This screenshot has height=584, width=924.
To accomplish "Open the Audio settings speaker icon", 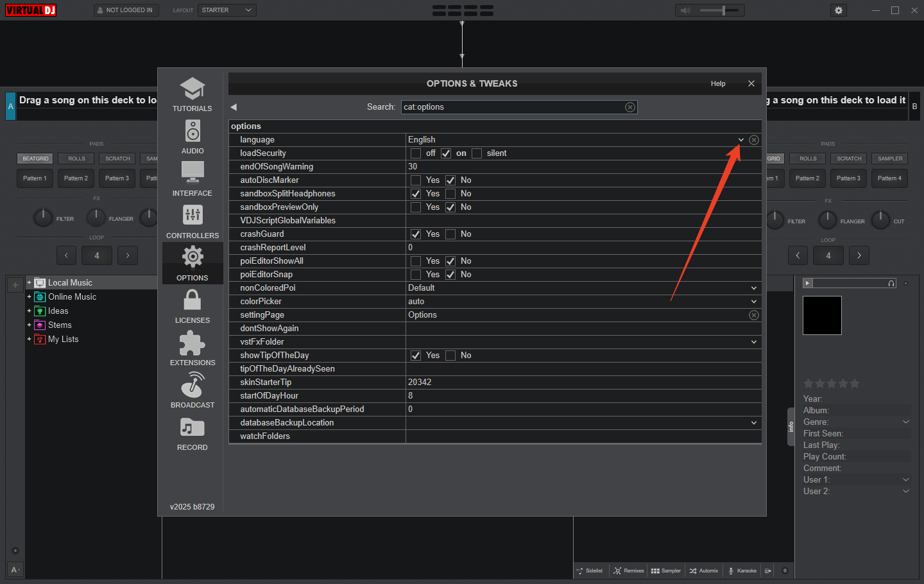I will coord(193,131).
